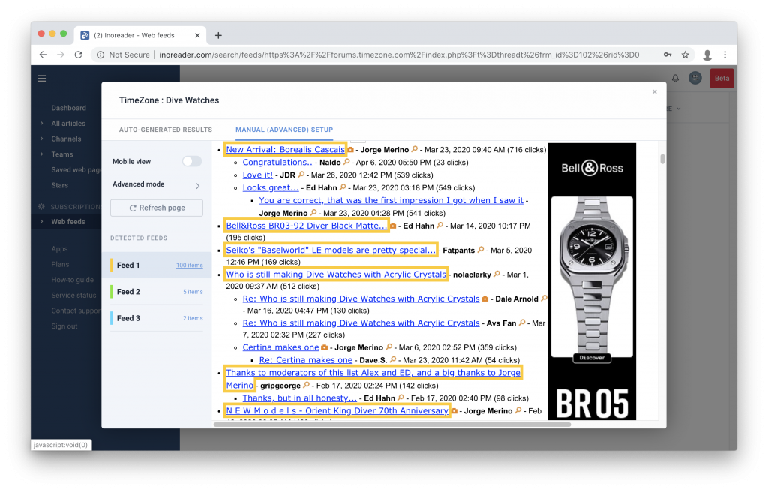The height and width of the screenshot is (491, 768).
Task: Close the TimeZone Dive Watches dialog
Action: 655,91
